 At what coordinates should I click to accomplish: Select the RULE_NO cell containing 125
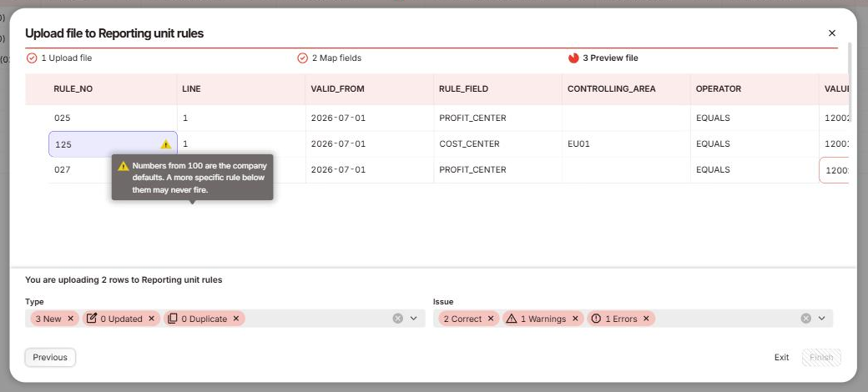click(113, 144)
